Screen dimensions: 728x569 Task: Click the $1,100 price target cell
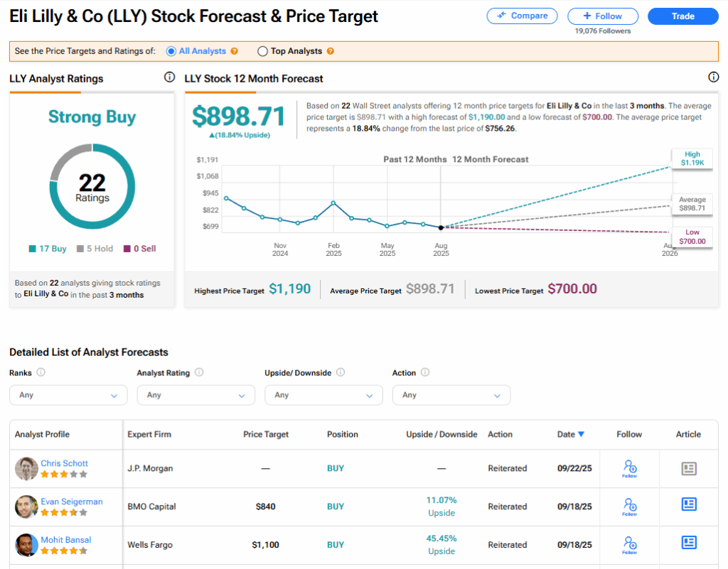point(266,545)
